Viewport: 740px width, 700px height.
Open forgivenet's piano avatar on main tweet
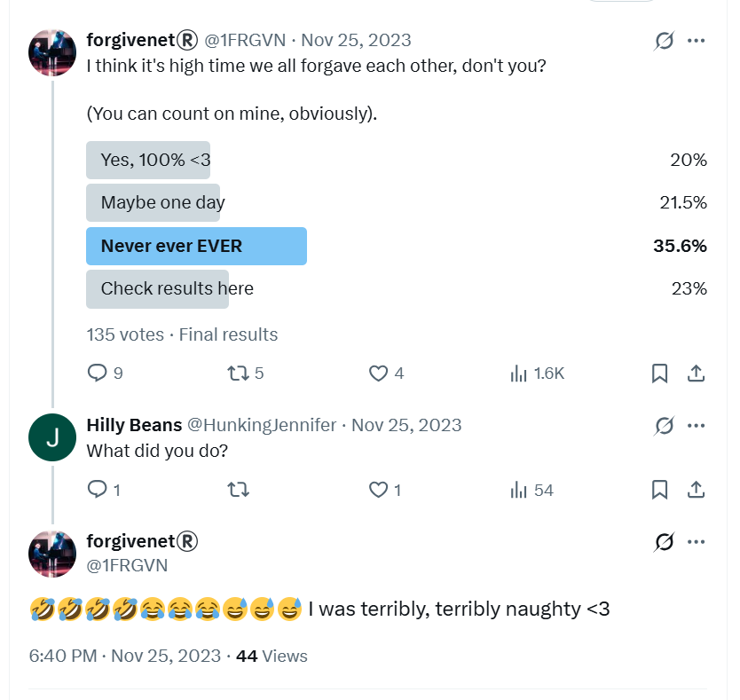click(52, 53)
